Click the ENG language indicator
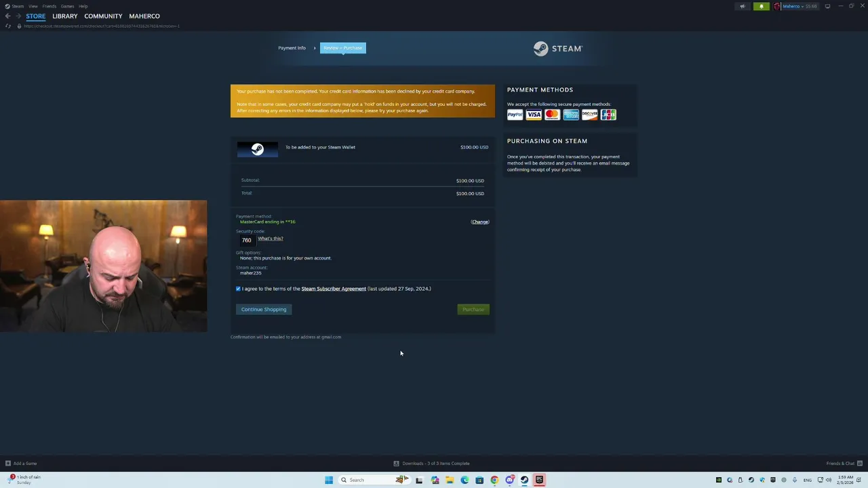The image size is (868, 488). 809,480
